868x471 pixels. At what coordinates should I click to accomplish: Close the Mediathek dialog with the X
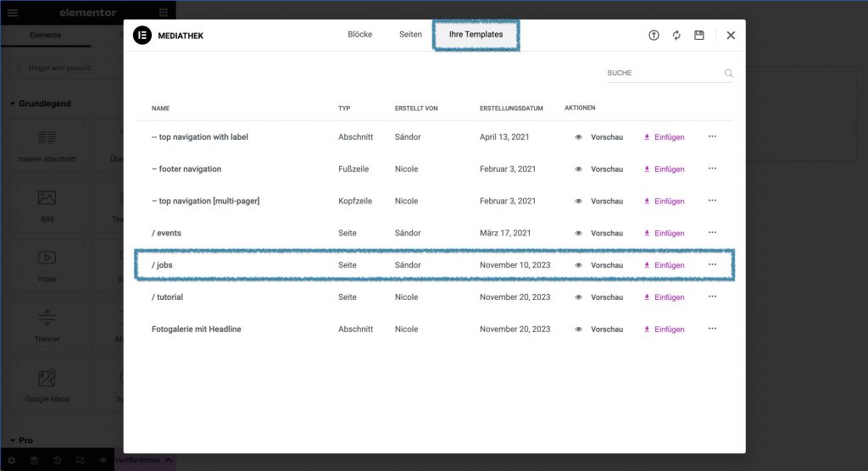pyautogui.click(x=731, y=36)
